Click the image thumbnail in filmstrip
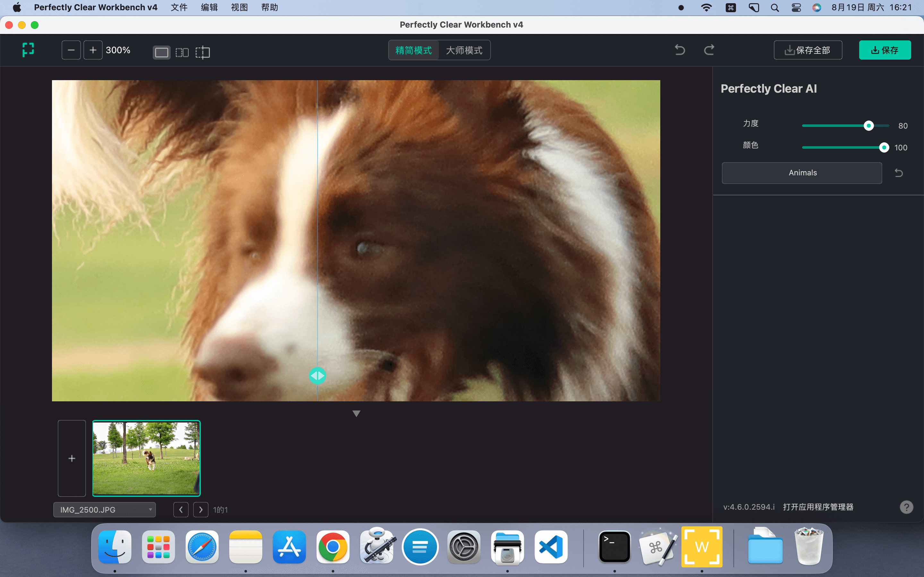This screenshot has height=577, width=924. pos(146,458)
